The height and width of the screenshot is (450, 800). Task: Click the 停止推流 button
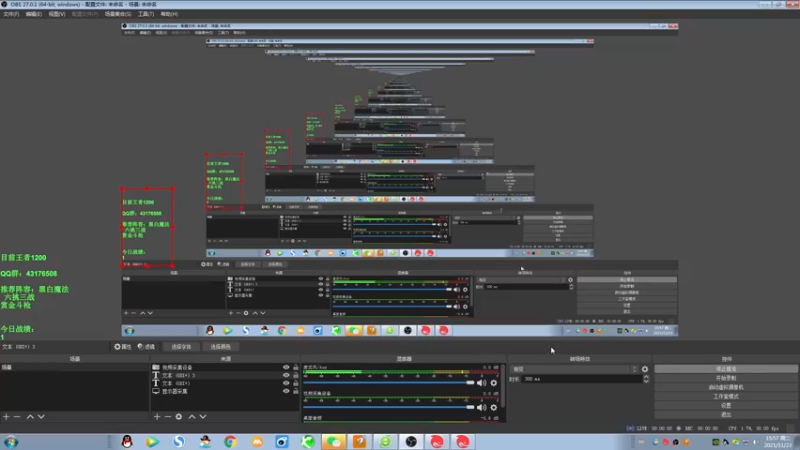726,369
